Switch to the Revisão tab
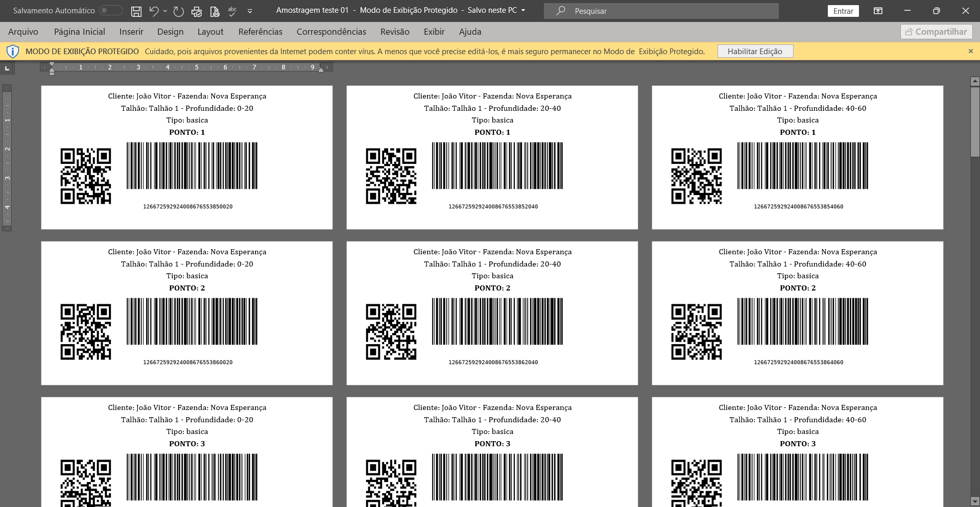Viewport: 980px width, 507px height. 395,32
